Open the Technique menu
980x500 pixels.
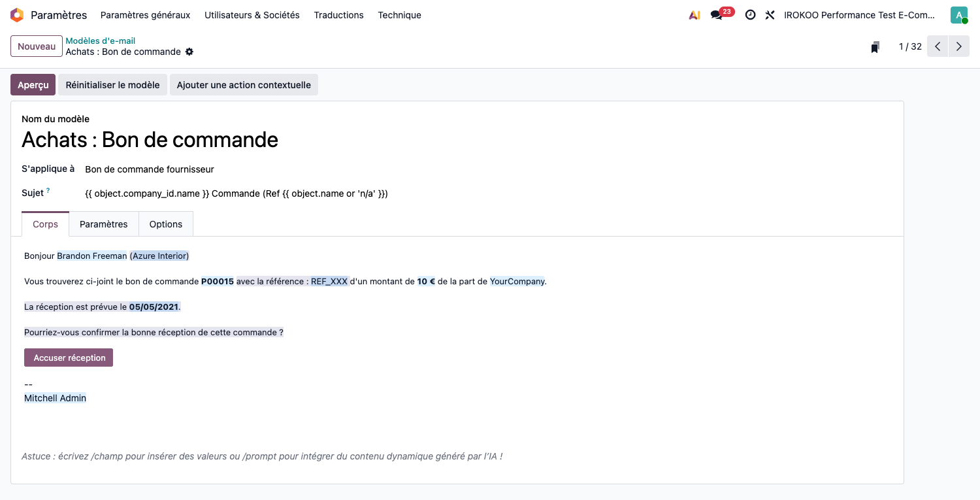point(399,15)
